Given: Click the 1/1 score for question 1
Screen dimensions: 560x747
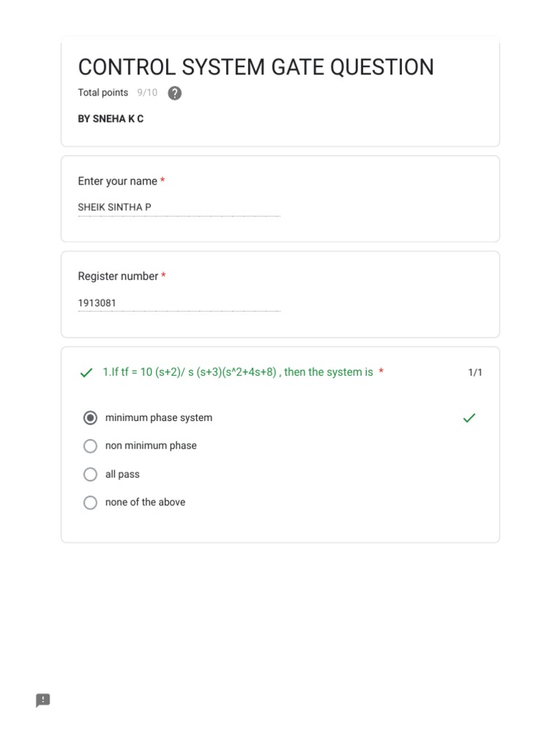Looking at the screenshot, I should [475, 373].
